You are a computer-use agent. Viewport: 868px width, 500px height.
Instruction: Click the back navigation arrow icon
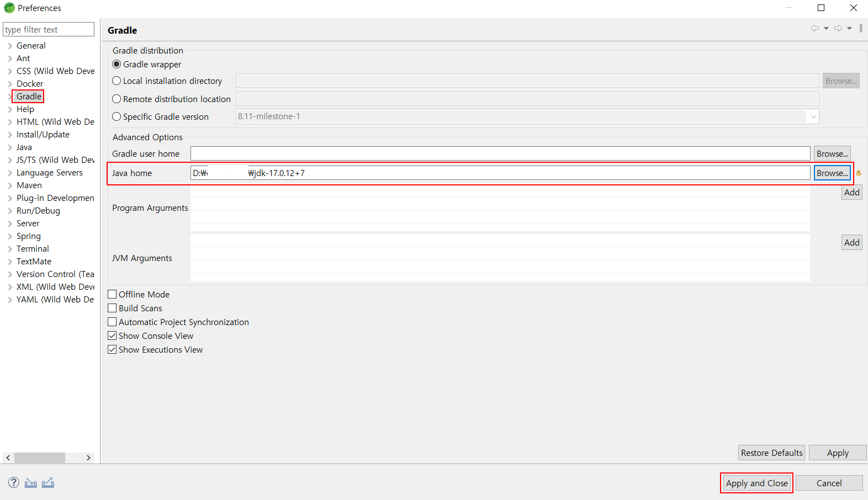pos(814,28)
